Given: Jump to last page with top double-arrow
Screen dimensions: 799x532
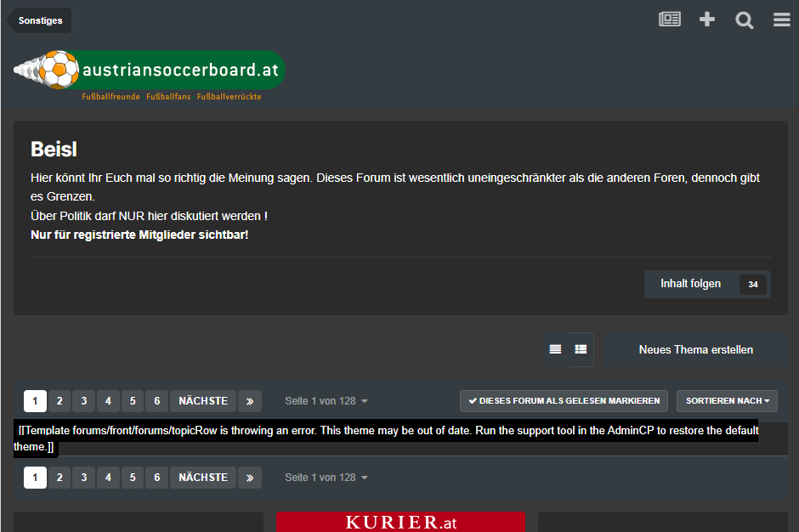Looking at the screenshot, I should coord(249,401).
